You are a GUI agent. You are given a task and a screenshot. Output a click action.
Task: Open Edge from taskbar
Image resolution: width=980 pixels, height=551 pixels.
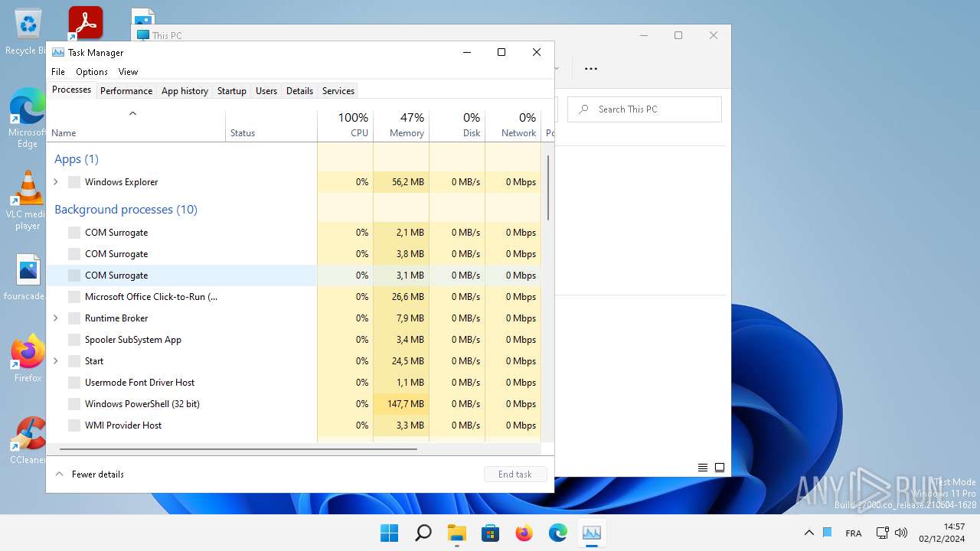click(x=558, y=533)
